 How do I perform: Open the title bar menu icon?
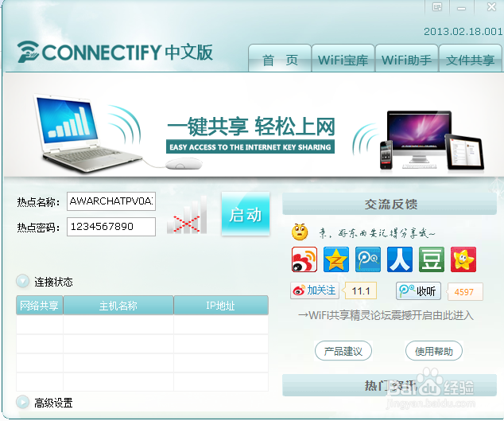(x=437, y=7)
